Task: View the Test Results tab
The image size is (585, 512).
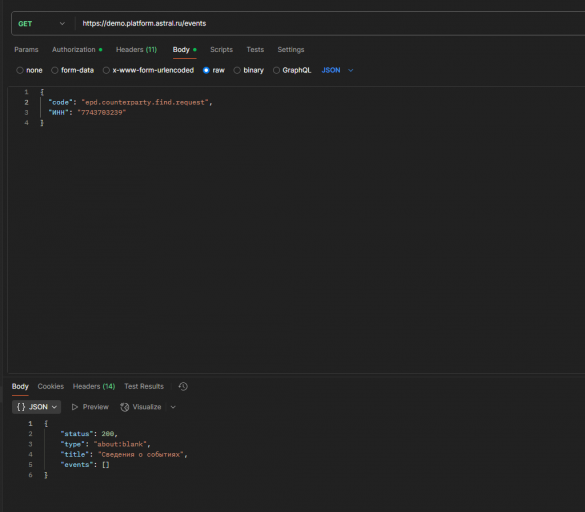Action: (x=144, y=386)
